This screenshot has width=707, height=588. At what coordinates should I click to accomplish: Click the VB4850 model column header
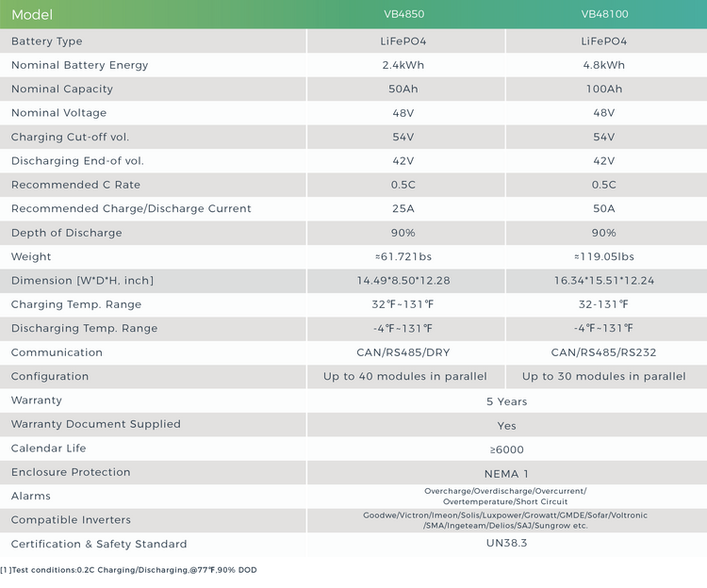(404, 15)
